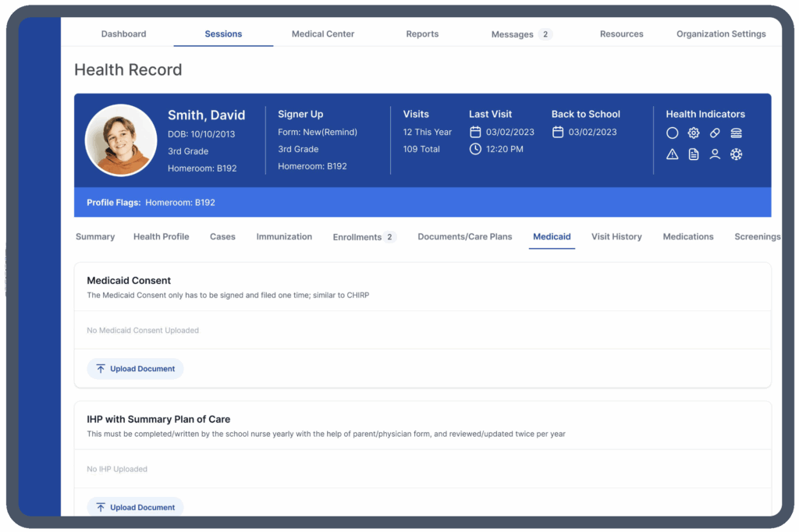Click David Smith's profile photo

pyautogui.click(x=121, y=140)
